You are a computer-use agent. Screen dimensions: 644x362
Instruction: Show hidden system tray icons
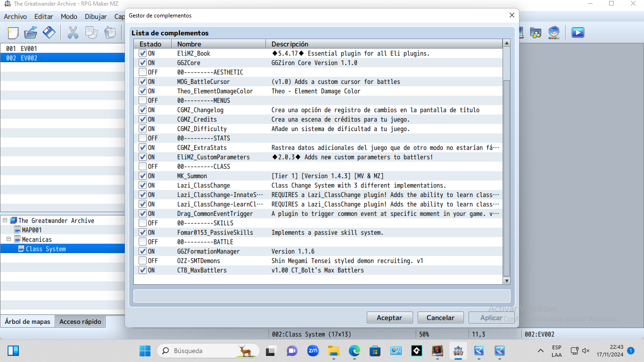click(x=541, y=351)
